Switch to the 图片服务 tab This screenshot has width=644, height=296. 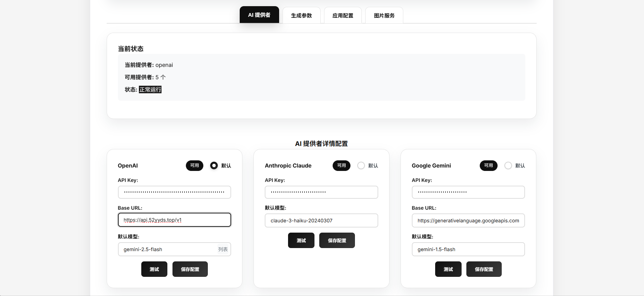pos(384,15)
